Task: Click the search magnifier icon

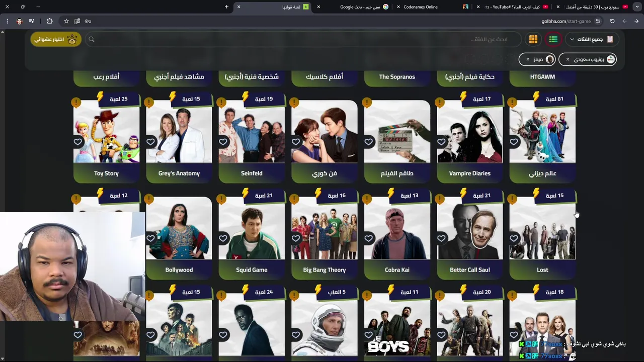Action: [x=92, y=39]
